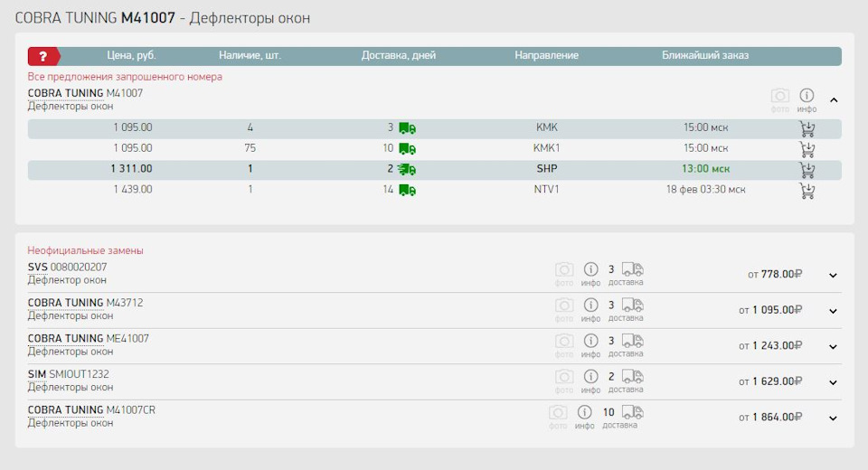Click the green 13:00 мск order time
The height and width of the screenshot is (470, 868).
[x=705, y=169]
